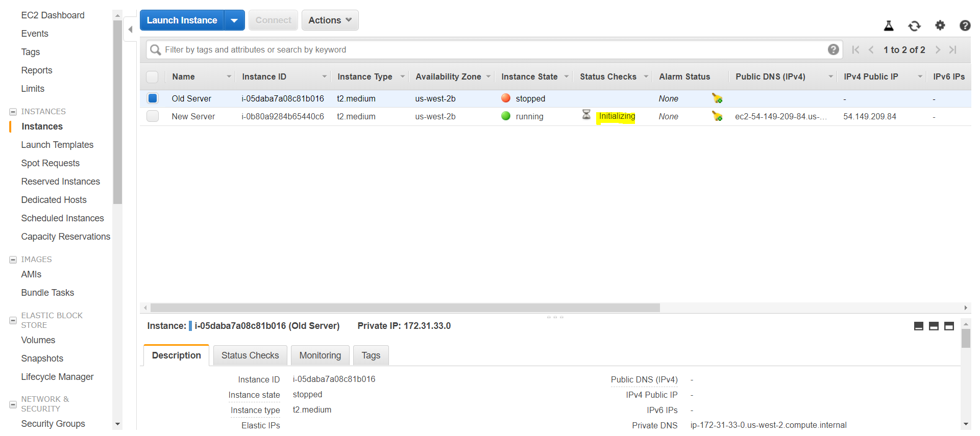The image size is (980, 436).
Task: Open help question mark in top toolbar
Action: click(965, 25)
